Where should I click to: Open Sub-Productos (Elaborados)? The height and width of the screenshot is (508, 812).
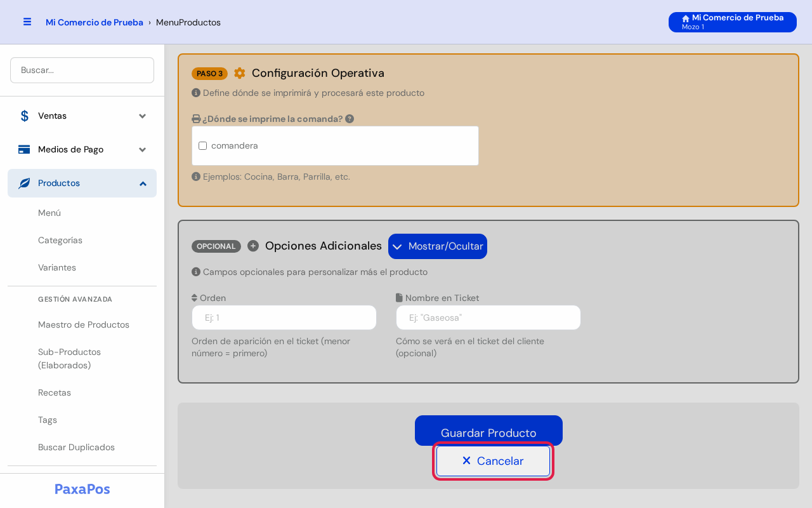(x=70, y=359)
